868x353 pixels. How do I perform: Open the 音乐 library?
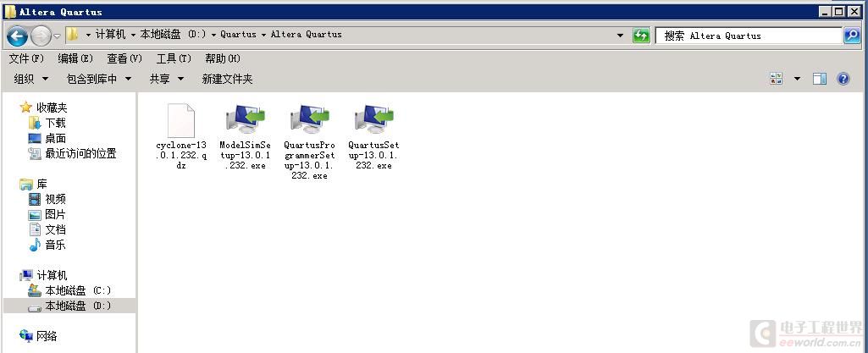55,245
